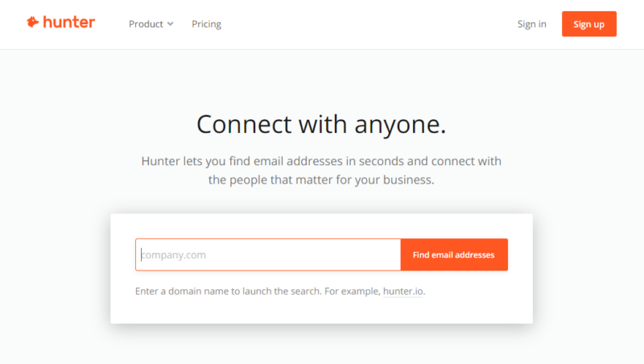The image size is (644, 364).
Task: Click the Hunter fox logo icon
Action: (x=32, y=23)
